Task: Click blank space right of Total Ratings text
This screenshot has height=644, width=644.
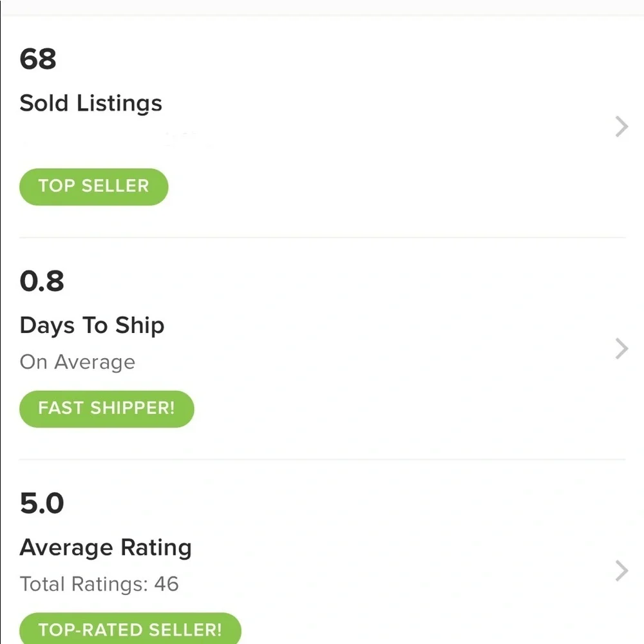Action: [x=394, y=584]
